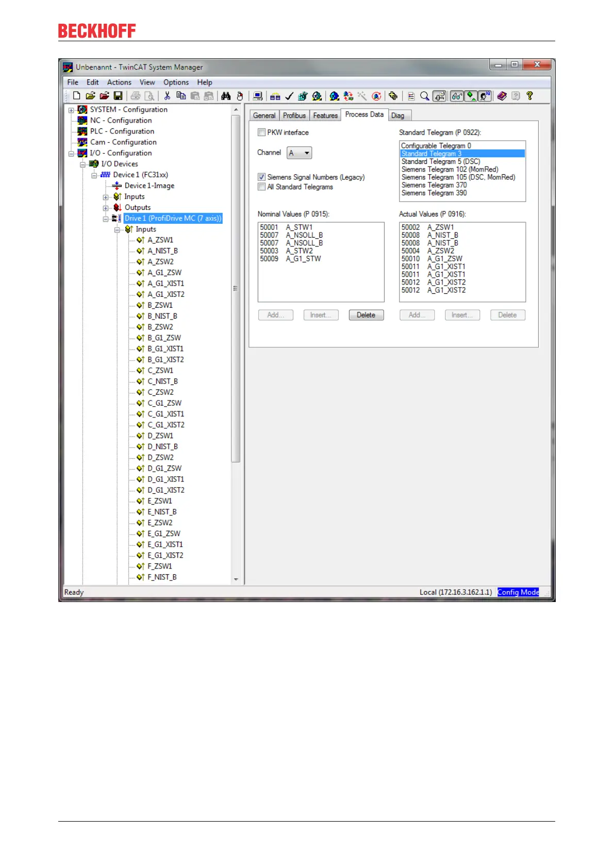Click the NC - Configuration tree icon
This screenshot has height=868, width=614.
click(82, 120)
